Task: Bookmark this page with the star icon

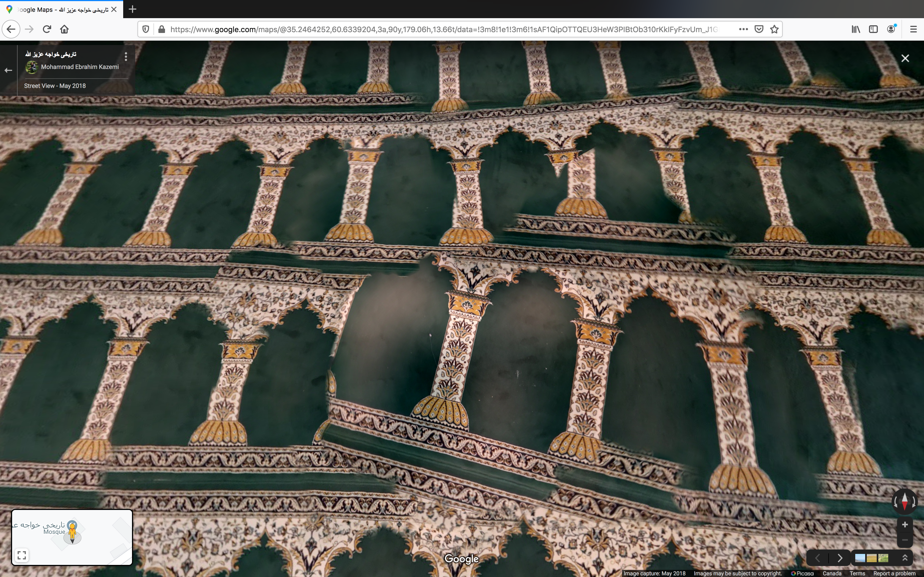Action: coord(774,29)
